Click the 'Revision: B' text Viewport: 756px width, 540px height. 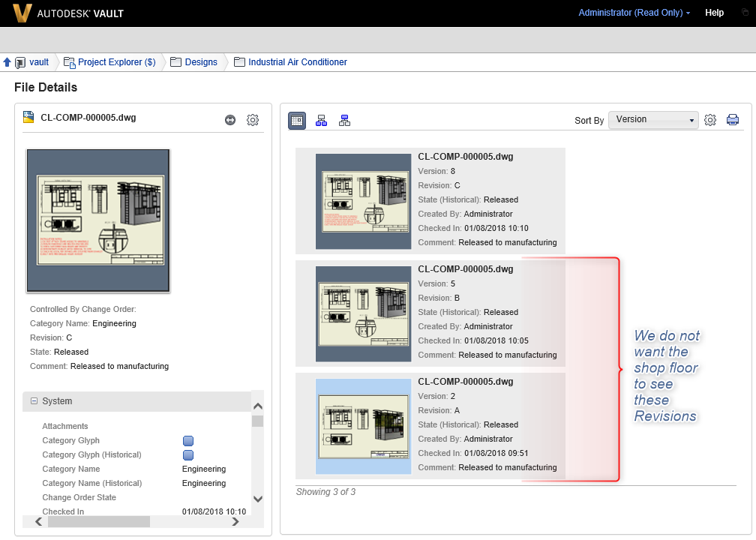[x=439, y=298]
